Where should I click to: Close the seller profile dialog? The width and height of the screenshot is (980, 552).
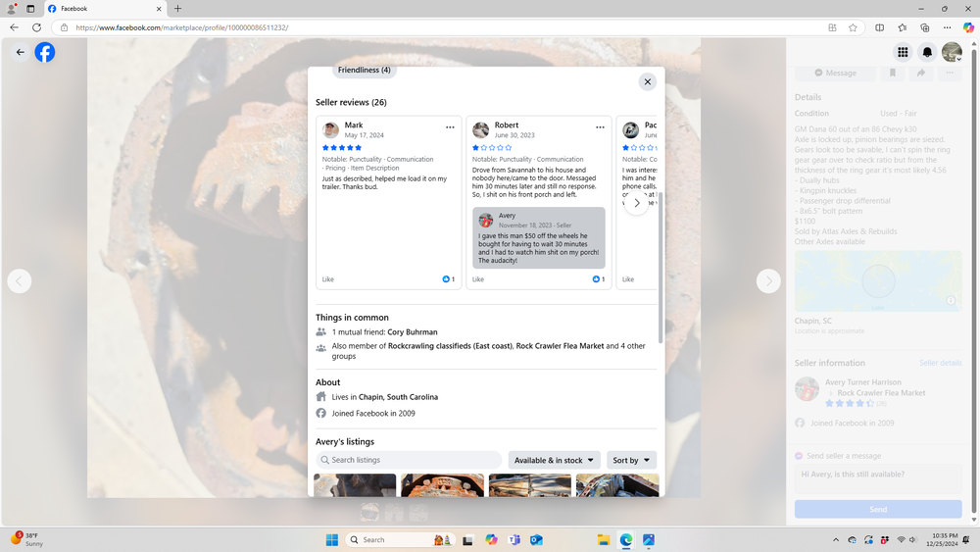pyautogui.click(x=648, y=82)
